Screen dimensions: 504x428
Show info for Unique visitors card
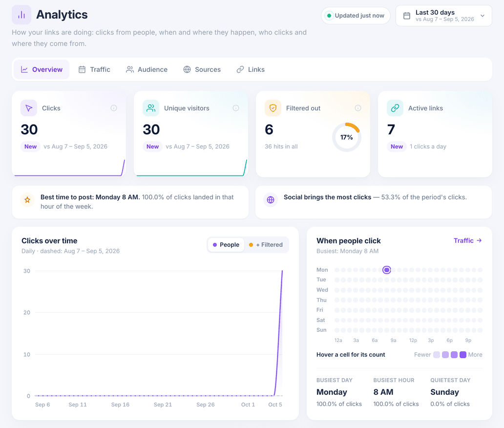tap(236, 108)
